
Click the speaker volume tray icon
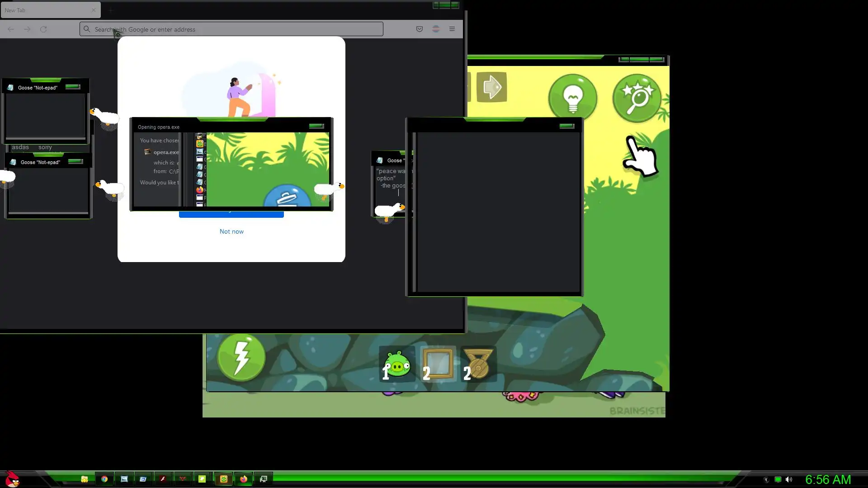pos(789,480)
